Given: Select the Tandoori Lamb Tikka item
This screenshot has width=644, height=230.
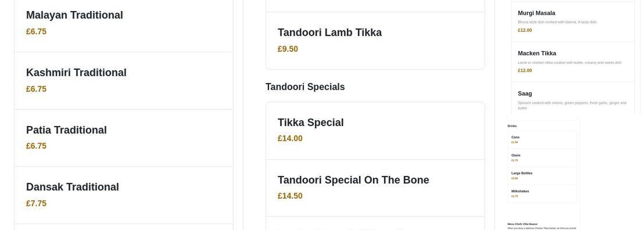Looking at the screenshot, I should coord(329,33).
